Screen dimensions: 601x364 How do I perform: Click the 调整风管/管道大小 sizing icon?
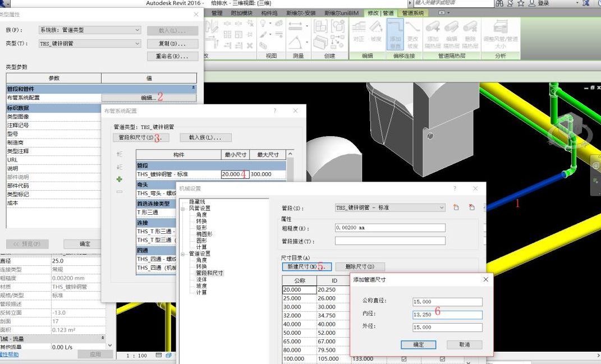click(x=500, y=34)
